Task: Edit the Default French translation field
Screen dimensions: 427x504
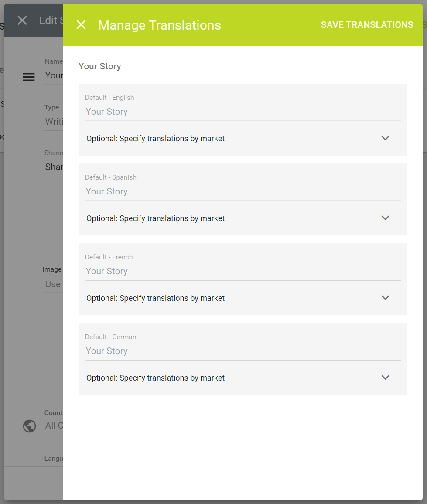Action: coord(243,272)
